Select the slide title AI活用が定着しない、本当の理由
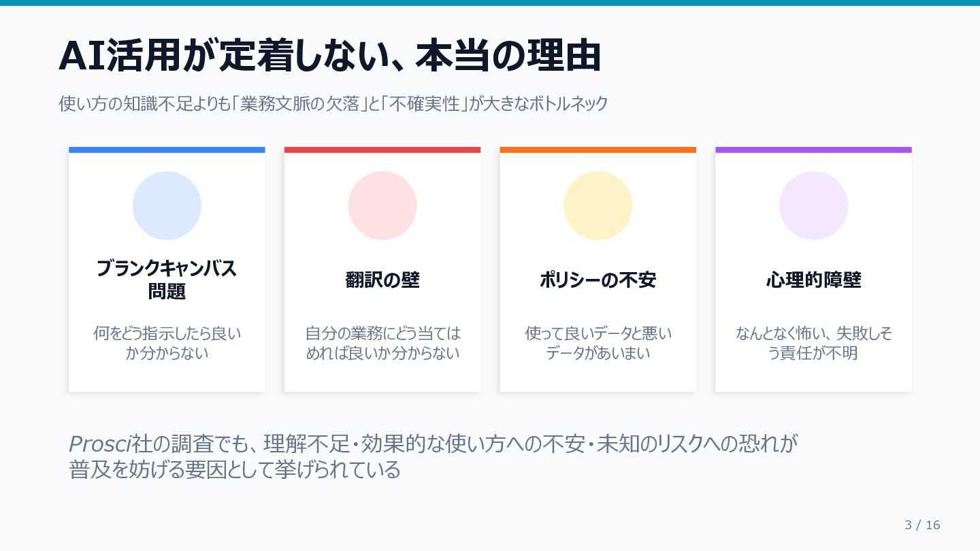The image size is (980, 551). click(330, 56)
